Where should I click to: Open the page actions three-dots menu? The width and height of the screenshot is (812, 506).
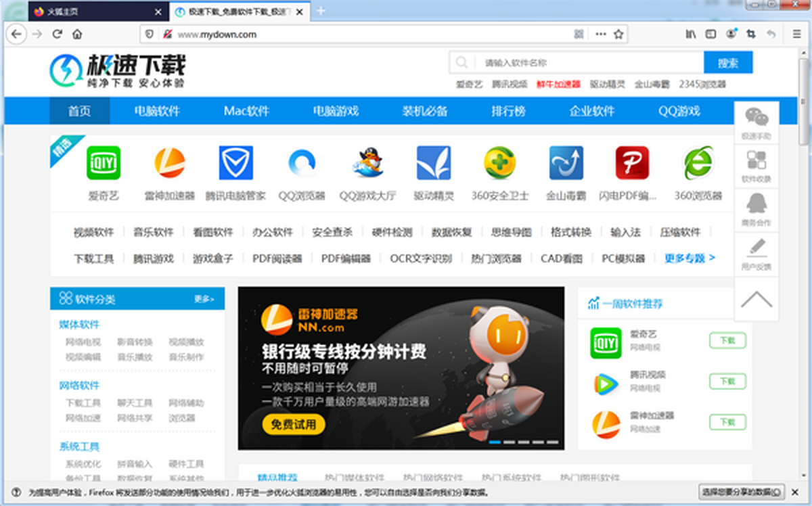pos(600,34)
